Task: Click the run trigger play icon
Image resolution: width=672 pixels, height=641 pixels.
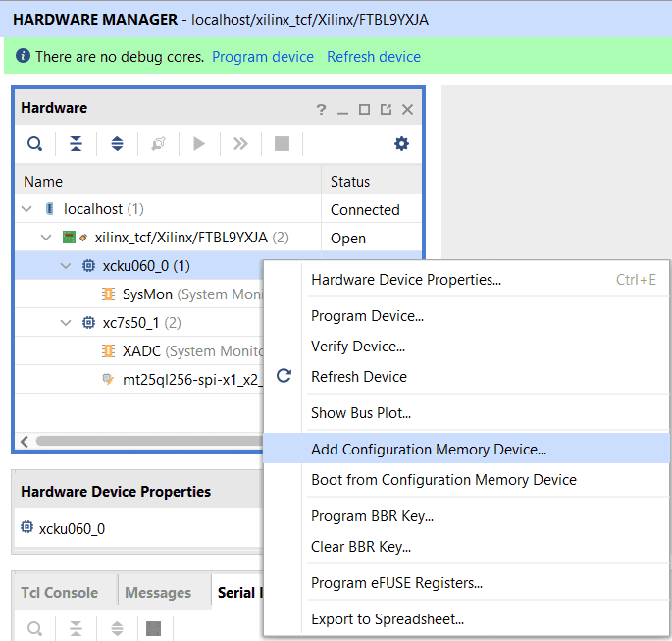Action: [x=199, y=144]
